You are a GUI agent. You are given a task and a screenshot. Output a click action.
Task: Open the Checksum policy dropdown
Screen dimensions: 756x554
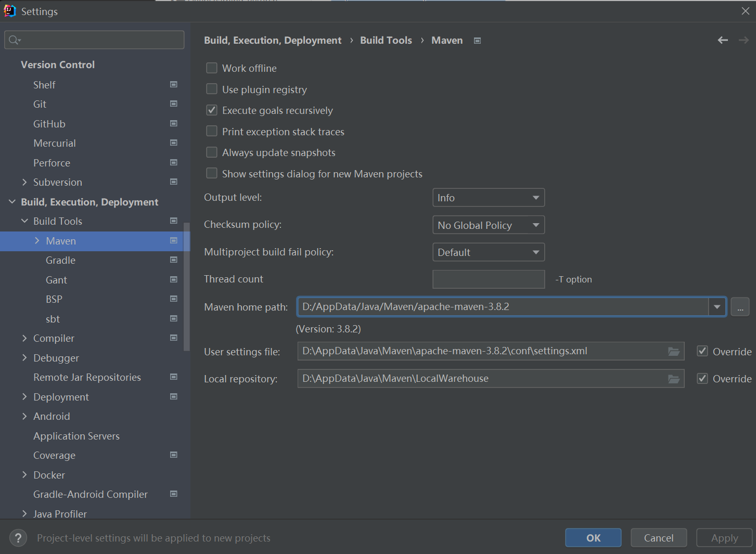(x=488, y=225)
